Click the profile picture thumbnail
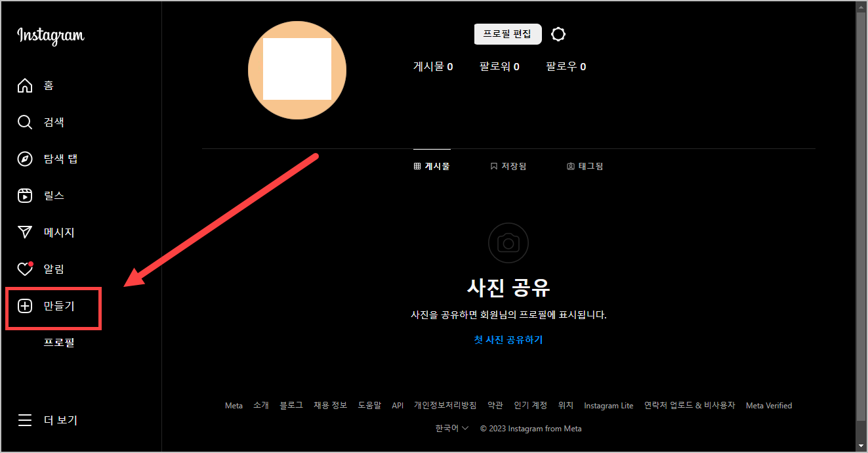Screen dimensions: 868x453 coord(297,70)
